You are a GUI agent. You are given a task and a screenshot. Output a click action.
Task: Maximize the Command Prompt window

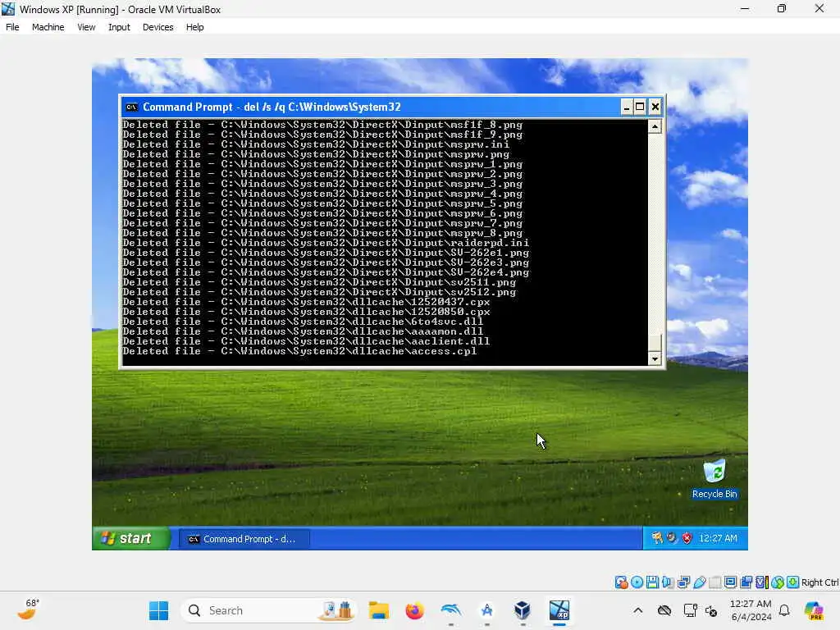[x=640, y=107]
